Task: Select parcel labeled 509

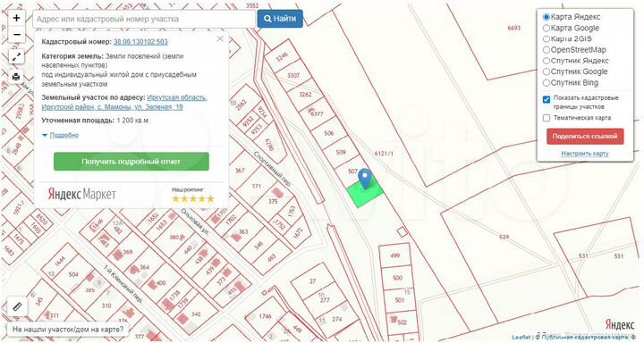Action: pyautogui.click(x=341, y=152)
